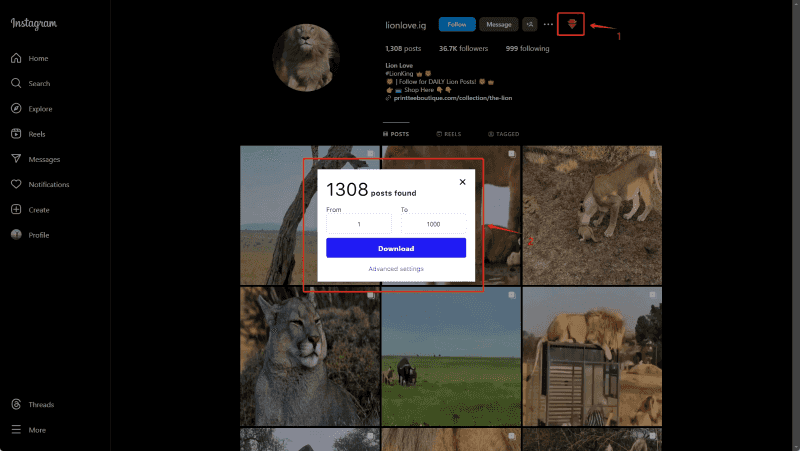This screenshot has width=800, height=451.
Task: Click the red downloader extension icon
Action: click(571, 24)
